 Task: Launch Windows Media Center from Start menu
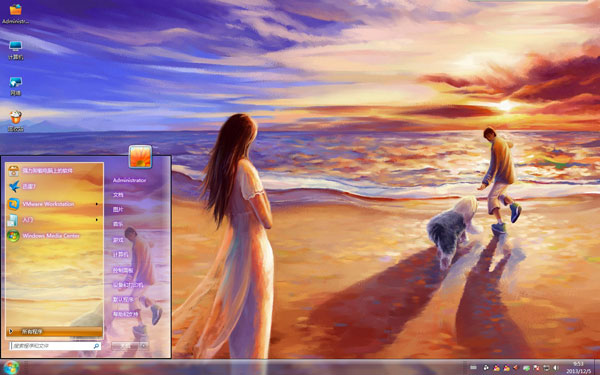click(x=54, y=236)
